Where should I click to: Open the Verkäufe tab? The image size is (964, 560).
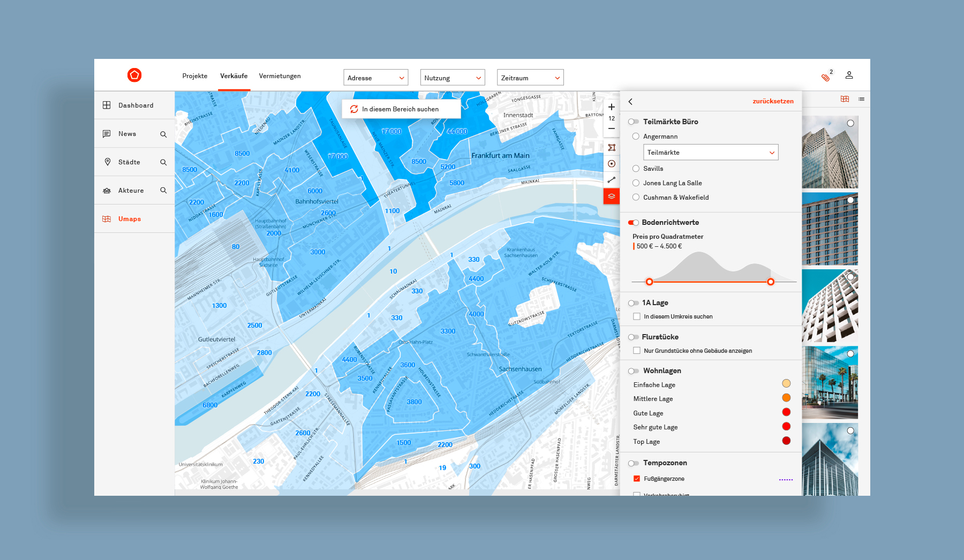tap(234, 76)
